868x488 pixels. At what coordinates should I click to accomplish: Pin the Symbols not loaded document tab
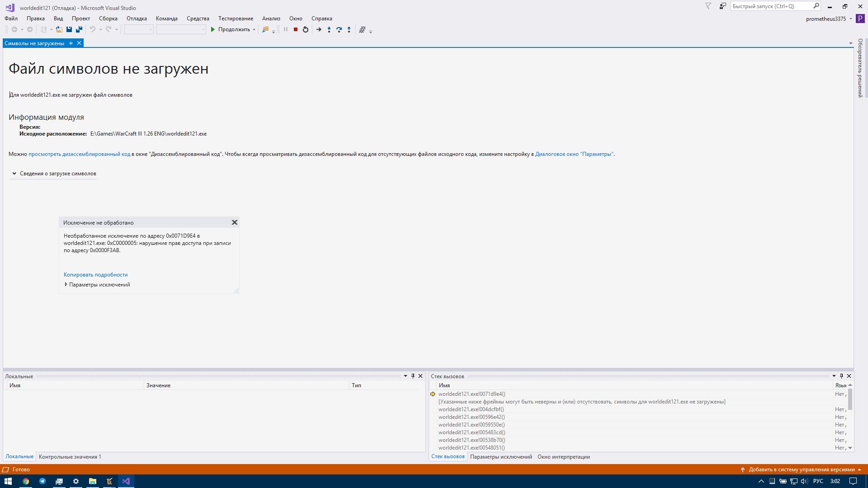click(71, 43)
